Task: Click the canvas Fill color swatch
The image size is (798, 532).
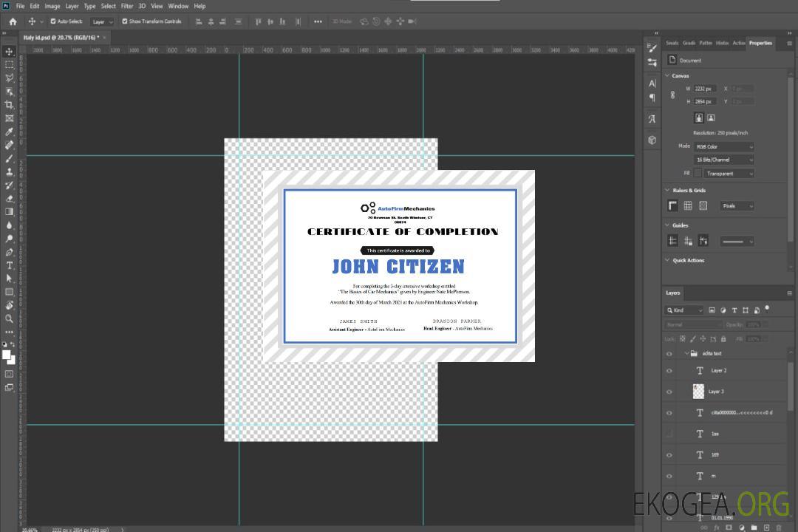Action: tap(698, 173)
